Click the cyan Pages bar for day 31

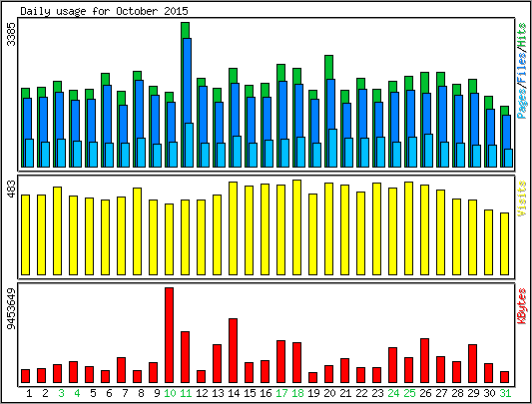509,158
